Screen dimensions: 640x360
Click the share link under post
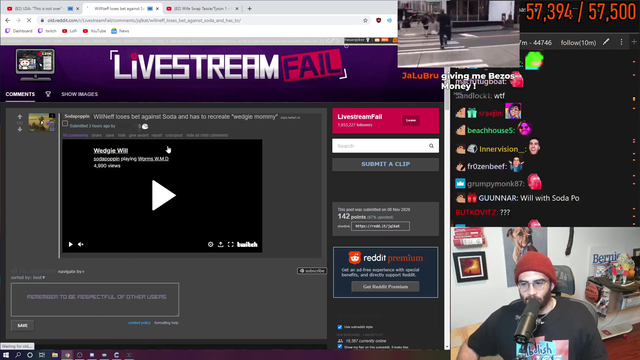coord(96,135)
